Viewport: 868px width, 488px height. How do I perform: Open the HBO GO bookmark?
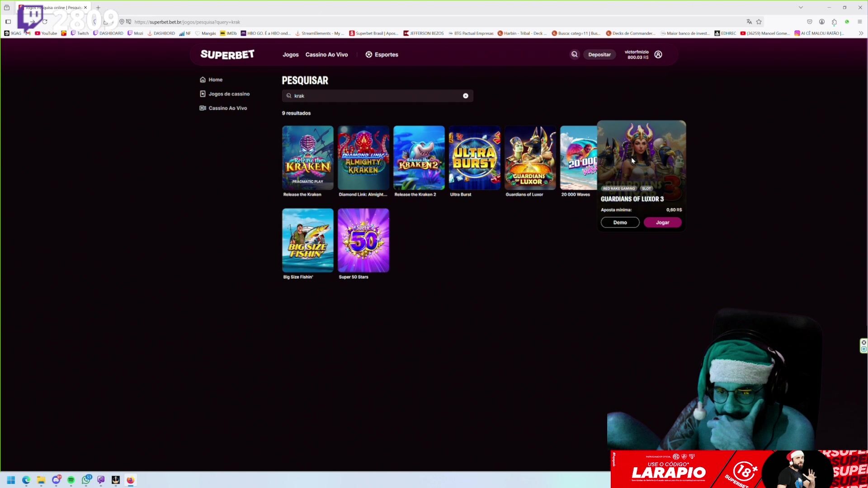pos(266,33)
